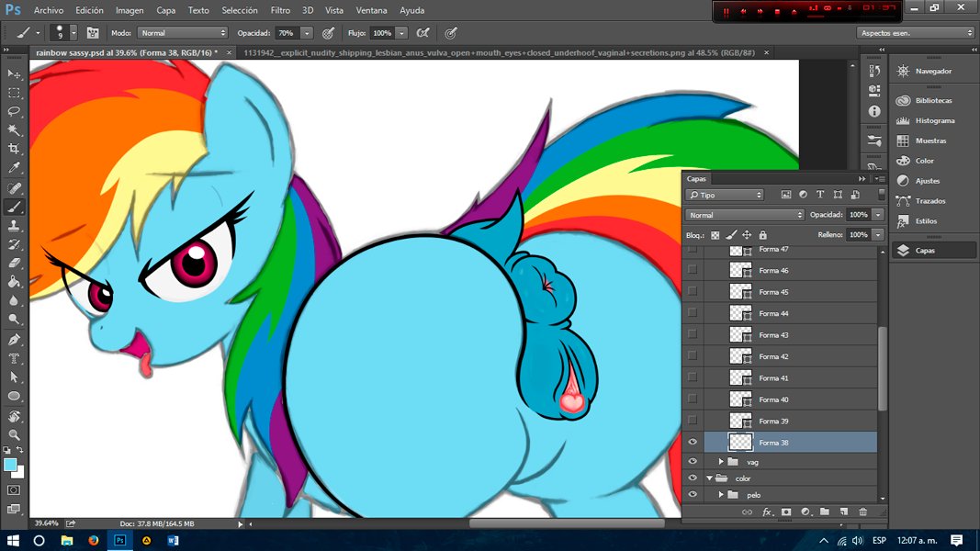This screenshot has width=980, height=551.
Task: Select the Lasso tool
Action: click(x=14, y=112)
